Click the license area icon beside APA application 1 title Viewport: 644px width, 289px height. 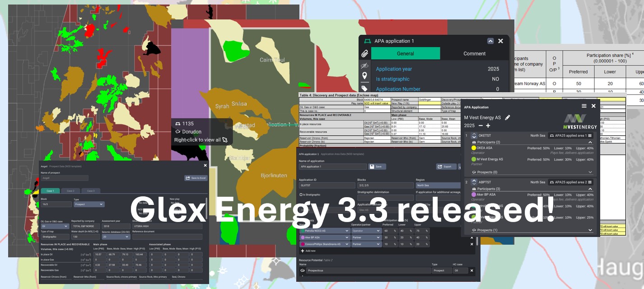[x=367, y=41]
